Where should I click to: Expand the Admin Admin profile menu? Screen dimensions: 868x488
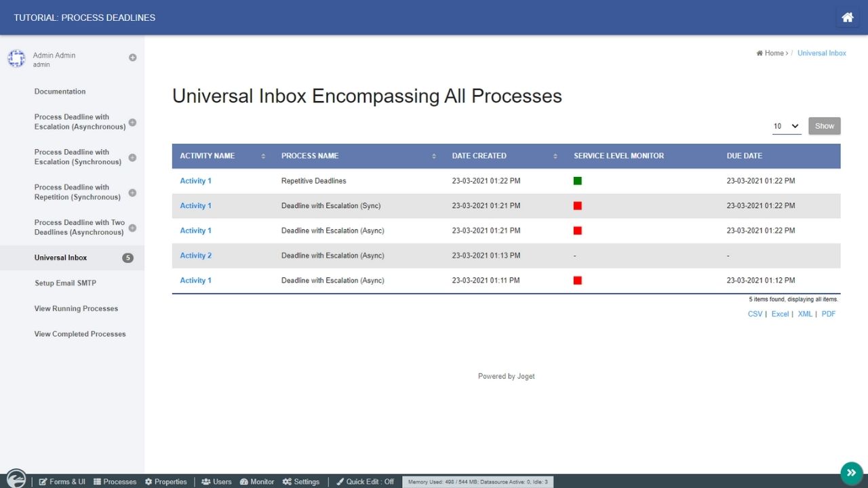pyautogui.click(x=132, y=58)
